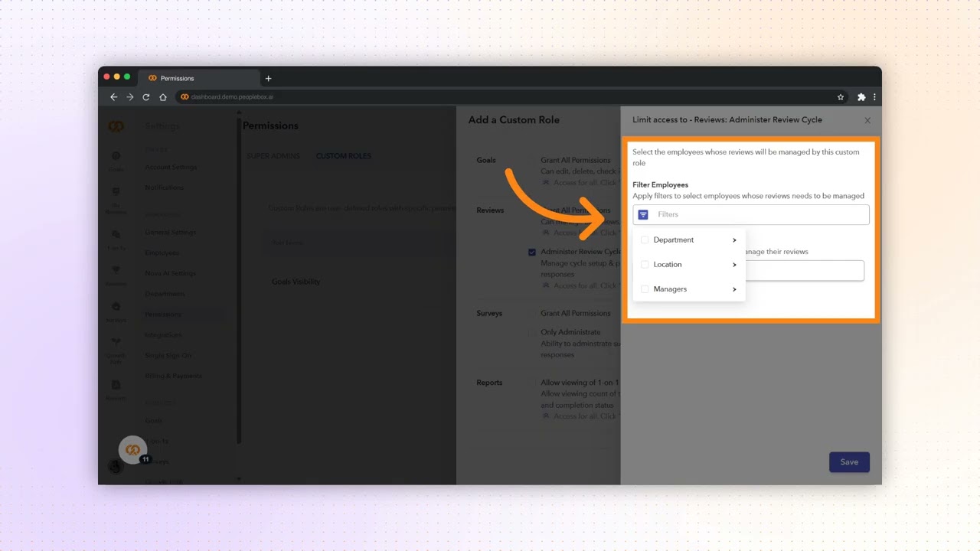Close the Limit access panel with X

click(x=867, y=120)
